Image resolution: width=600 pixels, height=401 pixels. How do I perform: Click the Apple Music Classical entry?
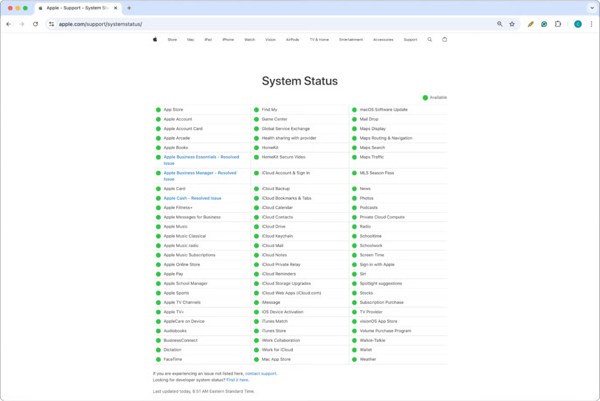[x=185, y=236]
